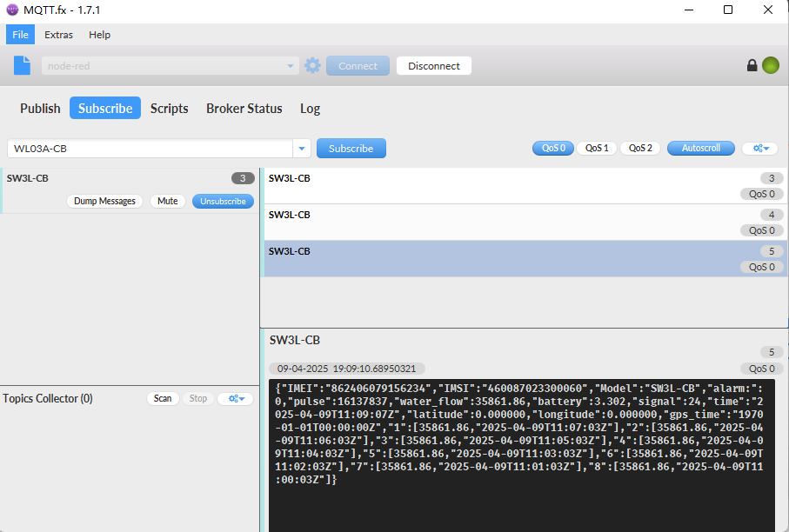The height and width of the screenshot is (532, 789).
Task: Click Scan in Topics Collector
Action: point(163,398)
